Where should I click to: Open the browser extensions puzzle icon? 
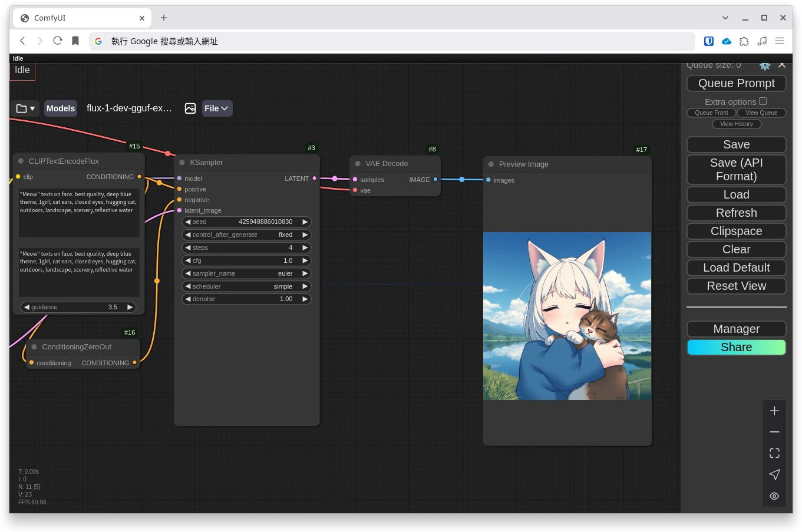744,41
